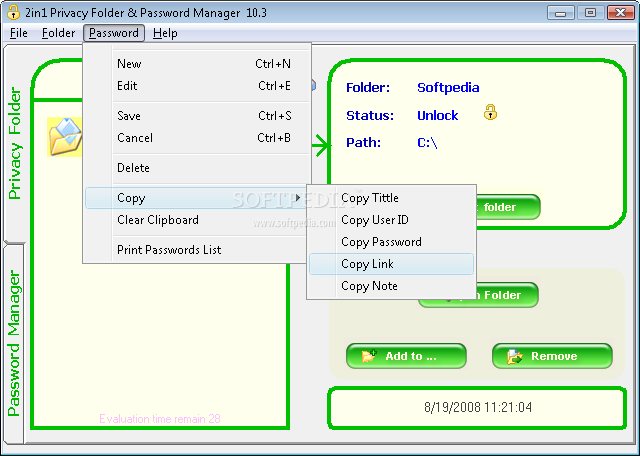Choose New from the Password menu

click(198, 64)
